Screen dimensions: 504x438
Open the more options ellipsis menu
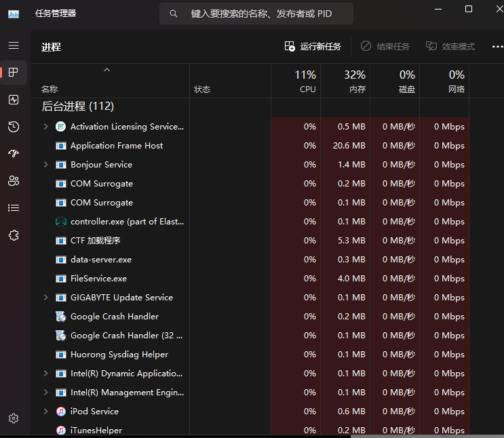click(498, 47)
